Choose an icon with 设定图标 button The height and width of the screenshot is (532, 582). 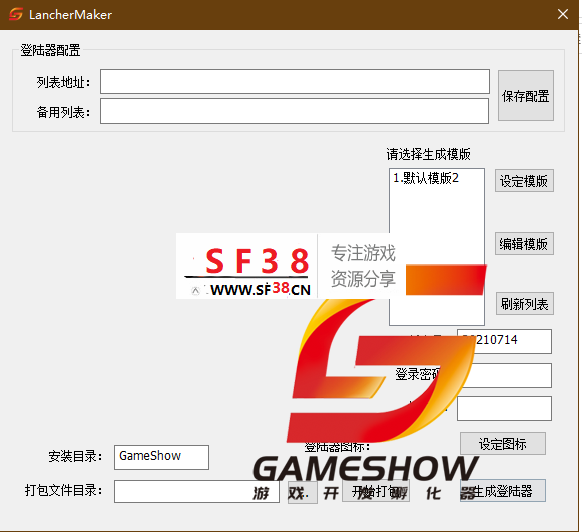(x=503, y=444)
